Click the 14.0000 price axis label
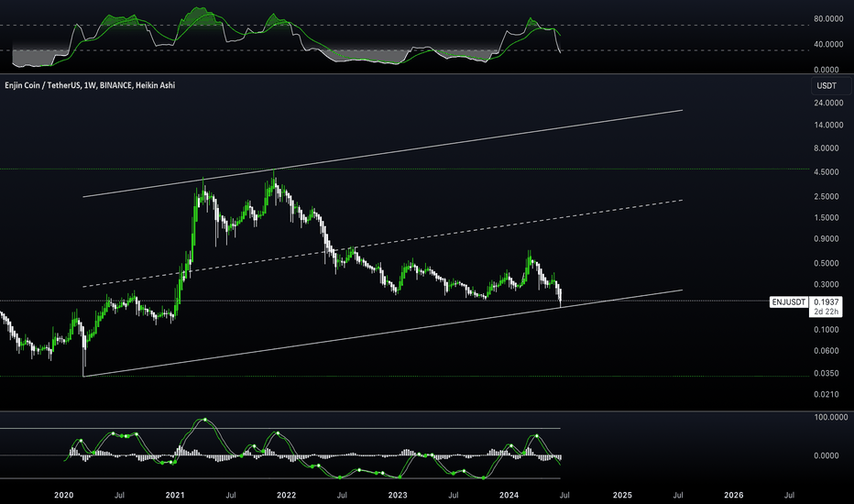Screen dimensions: 854x504 pyautogui.click(x=828, y=125)
